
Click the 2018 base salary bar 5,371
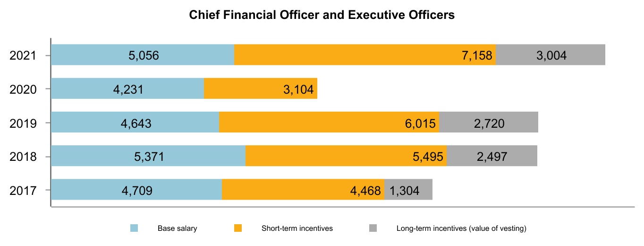click(148, 156)
